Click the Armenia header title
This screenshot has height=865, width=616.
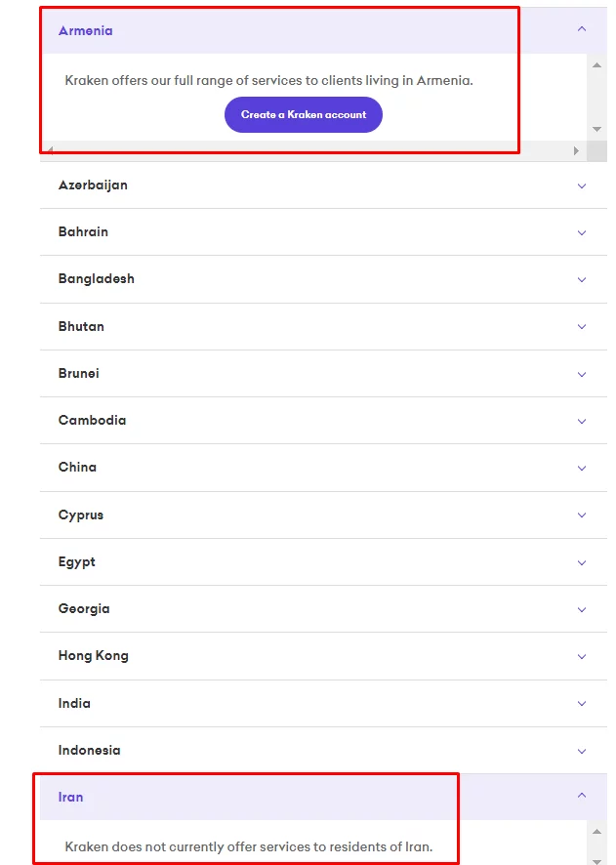click(x=86, y=30)
